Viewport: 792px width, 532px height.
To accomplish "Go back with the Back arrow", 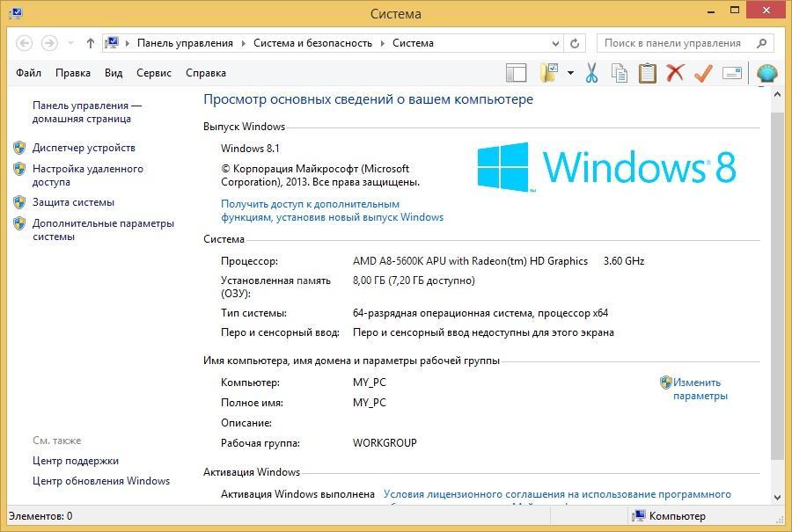I will coord(25,43).
